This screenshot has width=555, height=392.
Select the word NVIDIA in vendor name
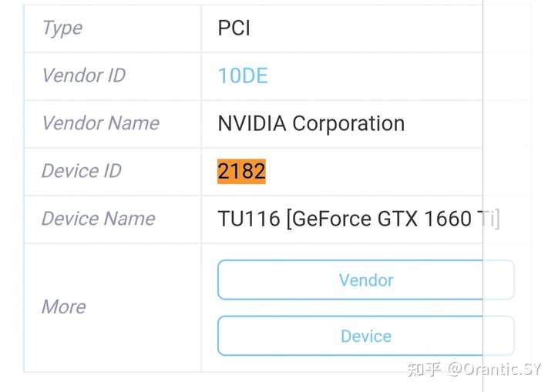pos(251,123)
